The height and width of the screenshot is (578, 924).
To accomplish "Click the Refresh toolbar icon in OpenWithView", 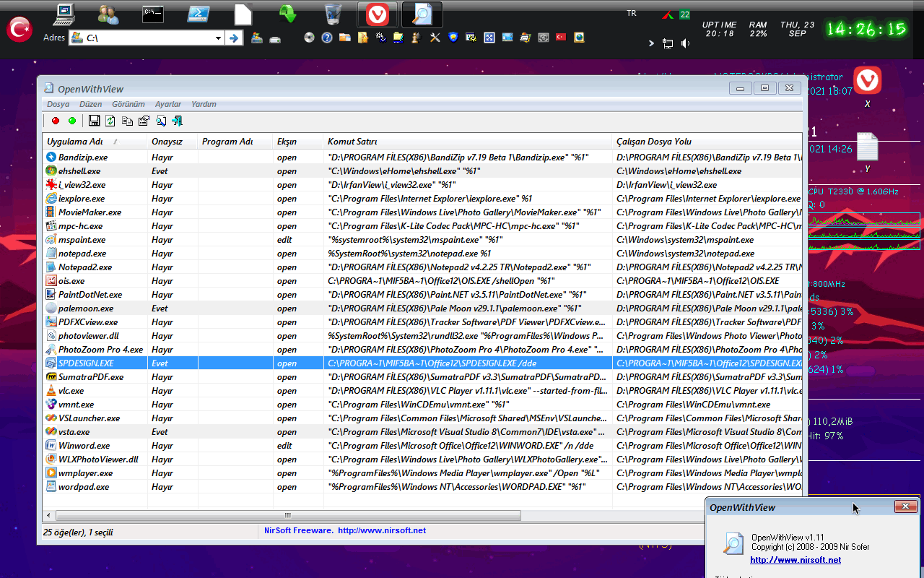I will [110, 121].
